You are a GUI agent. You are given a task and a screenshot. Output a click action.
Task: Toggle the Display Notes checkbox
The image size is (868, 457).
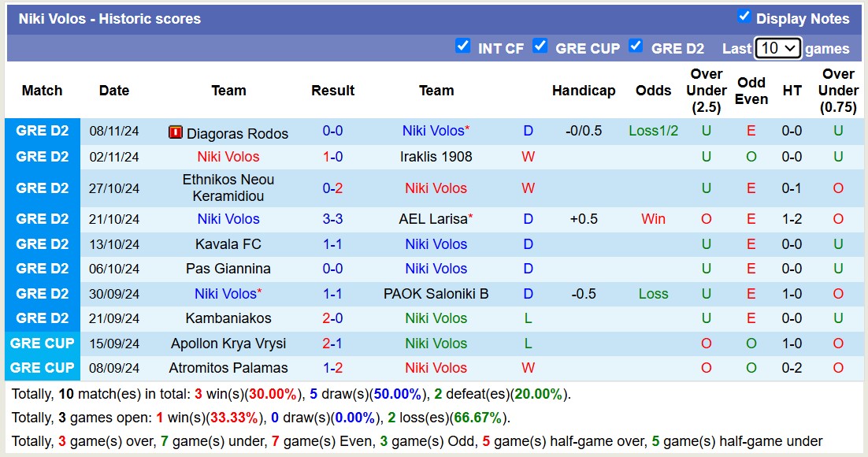744,17
